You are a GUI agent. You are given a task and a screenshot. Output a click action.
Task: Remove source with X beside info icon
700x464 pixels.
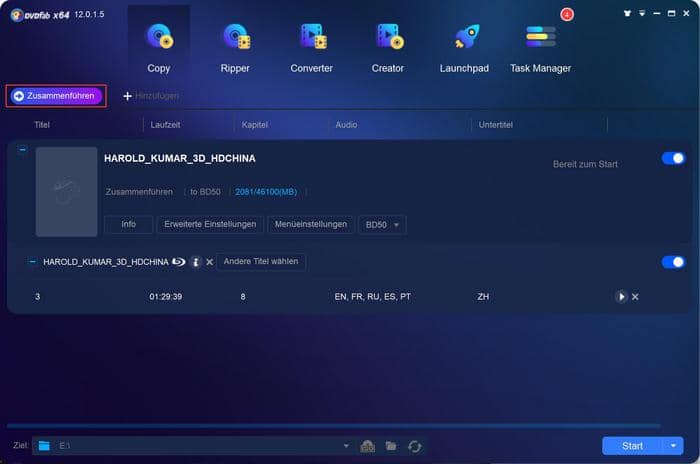pos(209,262)
